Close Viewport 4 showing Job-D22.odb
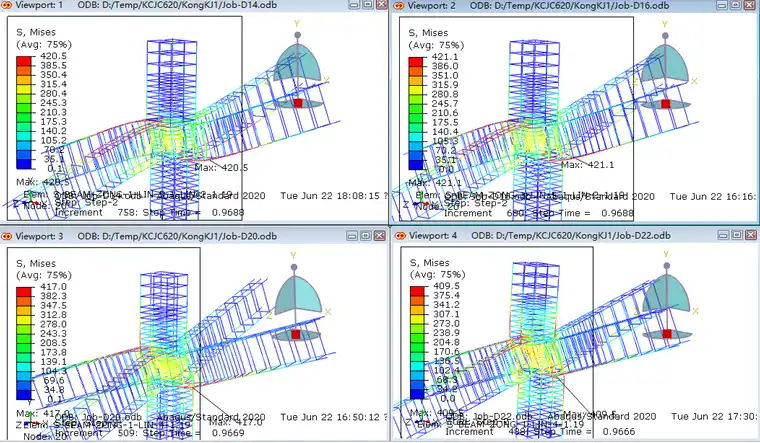This screenshot has width=760, height=443. [x=750, y=235]
